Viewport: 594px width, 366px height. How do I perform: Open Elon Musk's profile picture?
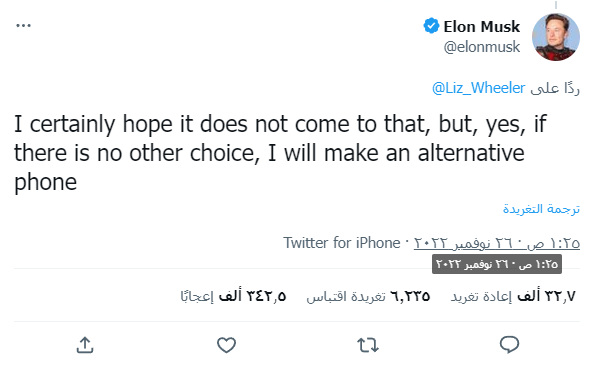coord(555,37)
